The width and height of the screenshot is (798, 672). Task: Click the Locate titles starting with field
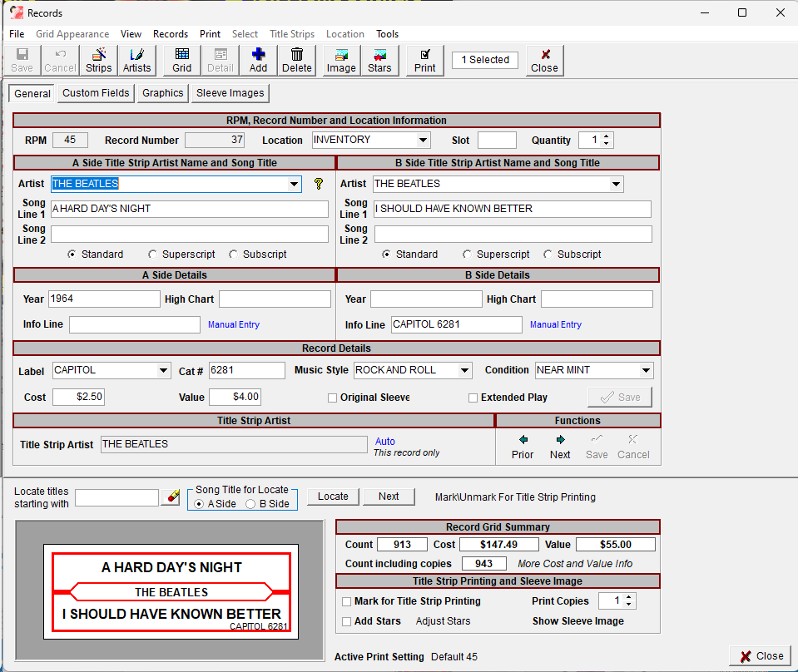click(116, 497)
